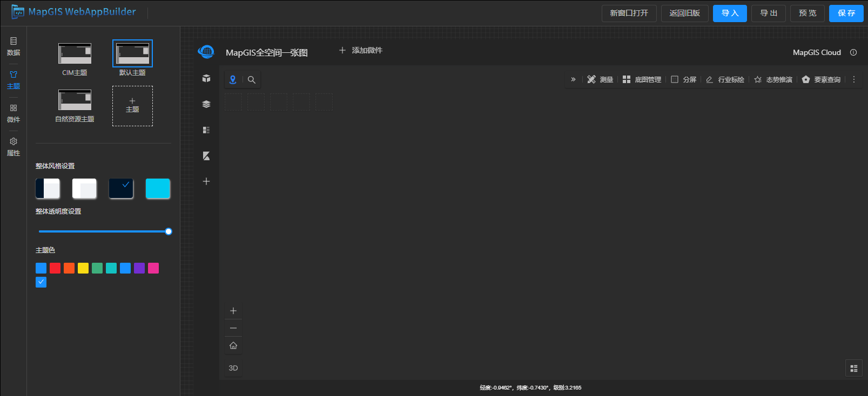Click the 返回旧版 button
This screenshot has height=396, width=868.
685,13
